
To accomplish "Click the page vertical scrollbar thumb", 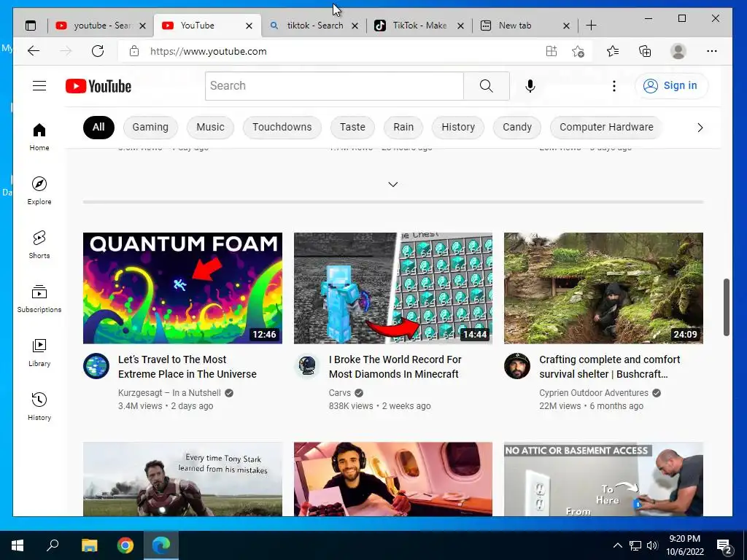I will pyautogui.click(x=726, y=307).
